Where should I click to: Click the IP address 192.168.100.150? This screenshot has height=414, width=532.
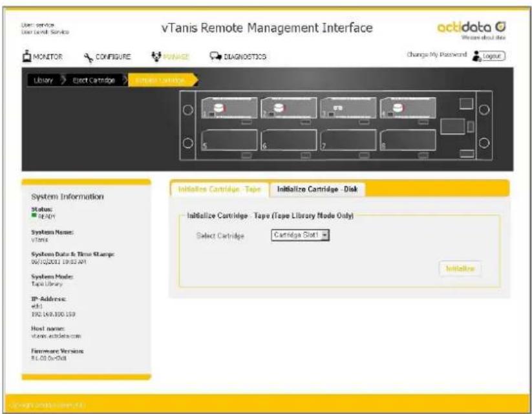tap(53, 314)
